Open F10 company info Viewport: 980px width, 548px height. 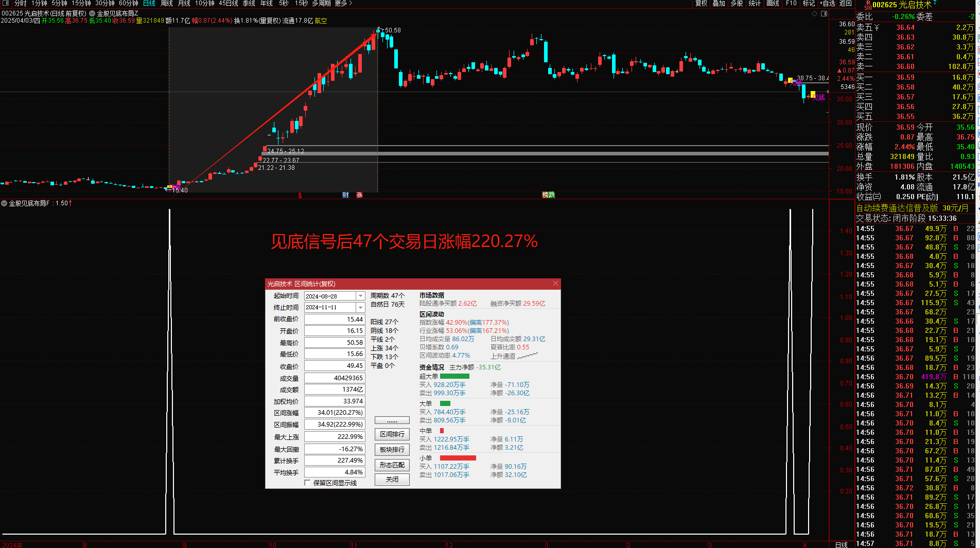tap(791, 3)
